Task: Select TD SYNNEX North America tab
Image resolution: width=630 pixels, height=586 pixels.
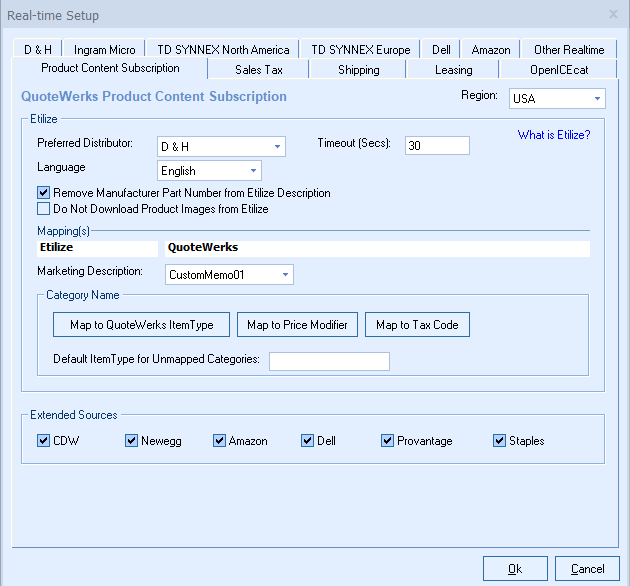Action: pyautogui.click(x=223, y=49)
